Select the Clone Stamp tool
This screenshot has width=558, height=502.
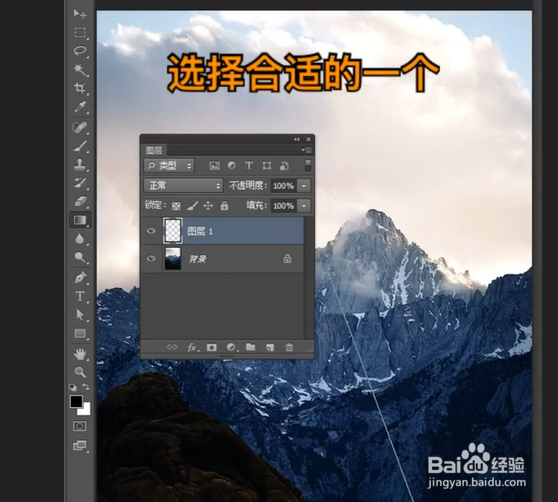[x=80, y=165]
